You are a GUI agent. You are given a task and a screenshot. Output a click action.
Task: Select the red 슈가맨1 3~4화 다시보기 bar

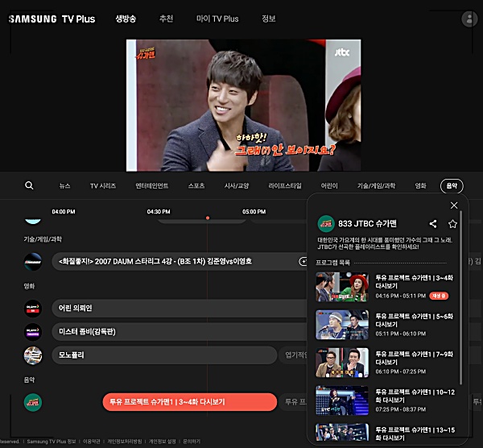point(190,402)
